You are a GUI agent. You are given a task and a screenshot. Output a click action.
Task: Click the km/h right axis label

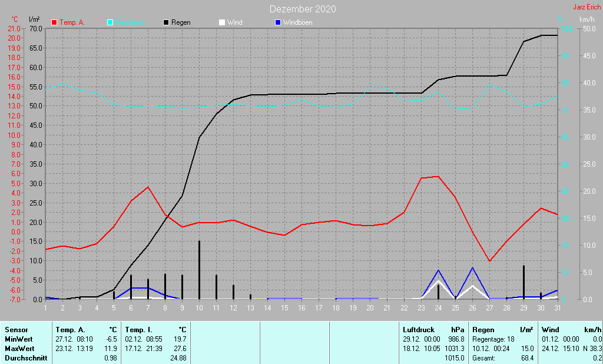click(x=588, y=19)
